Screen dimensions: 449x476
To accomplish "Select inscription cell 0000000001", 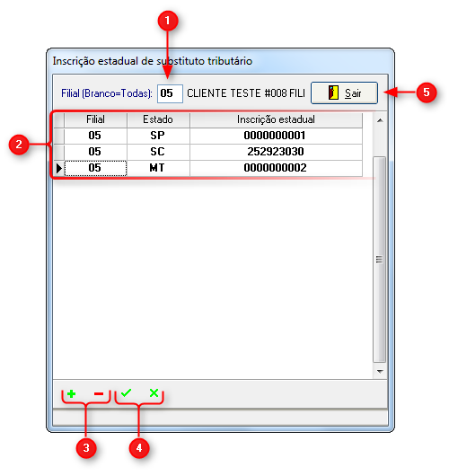I will [276, 136].
